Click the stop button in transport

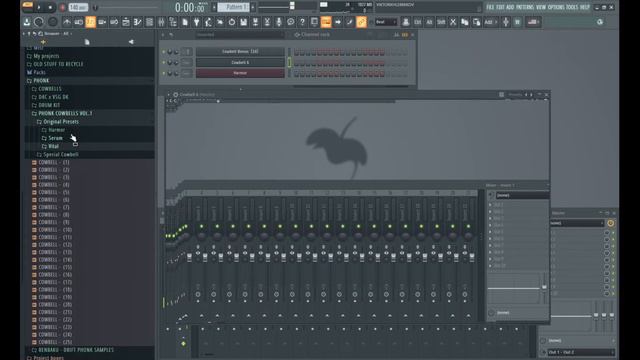(x=51, y=7)
